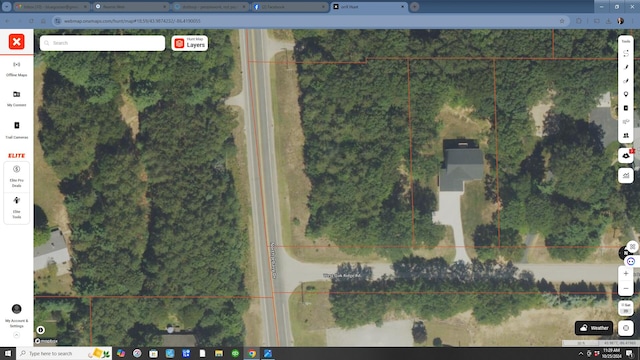The width and height of the screenshot is (640, 360).
Task: Open Chrome profile avatar
Action: [x=620, y=21]
